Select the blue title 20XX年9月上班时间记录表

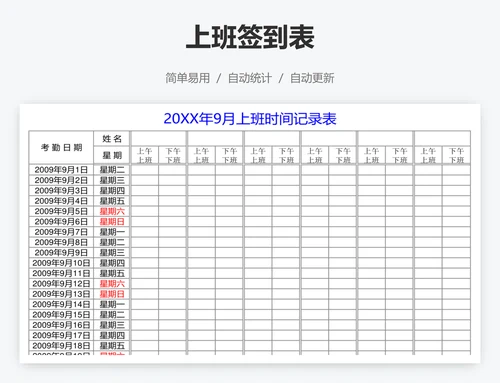pyautogui.click(x=250, y=119)
